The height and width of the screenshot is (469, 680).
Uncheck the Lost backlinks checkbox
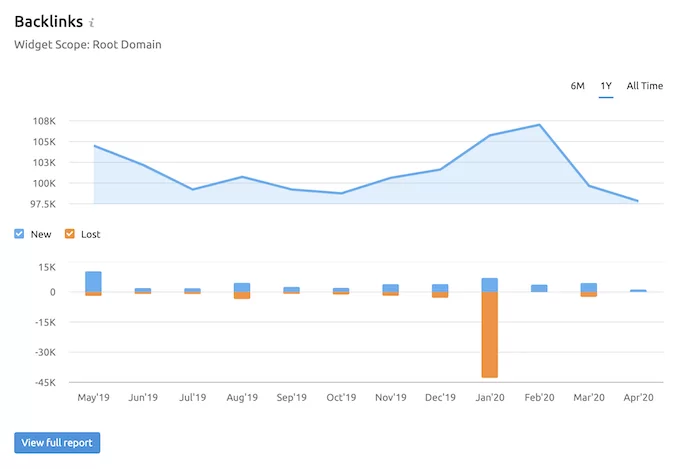[69, 234]
